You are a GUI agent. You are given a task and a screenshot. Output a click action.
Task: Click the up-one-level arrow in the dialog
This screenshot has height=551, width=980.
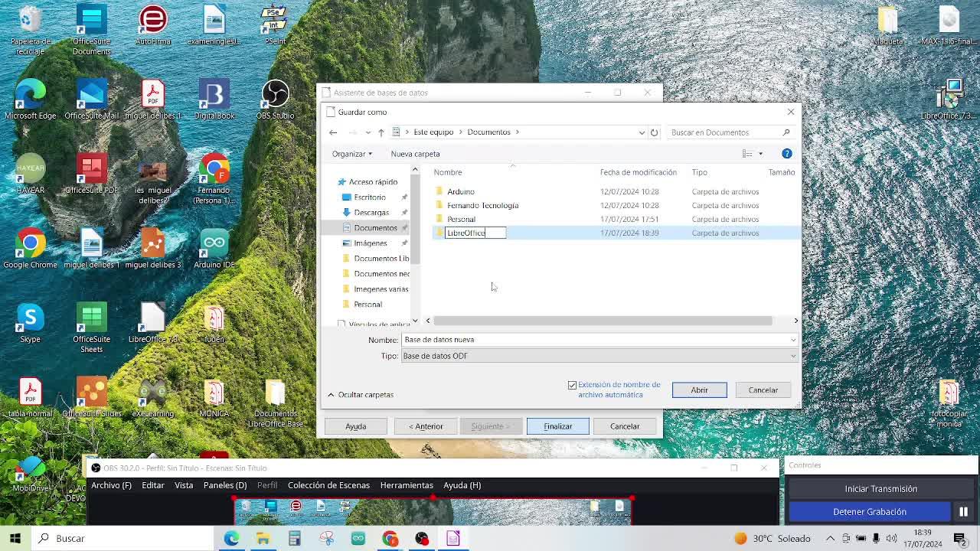click(x=381, y=132)
